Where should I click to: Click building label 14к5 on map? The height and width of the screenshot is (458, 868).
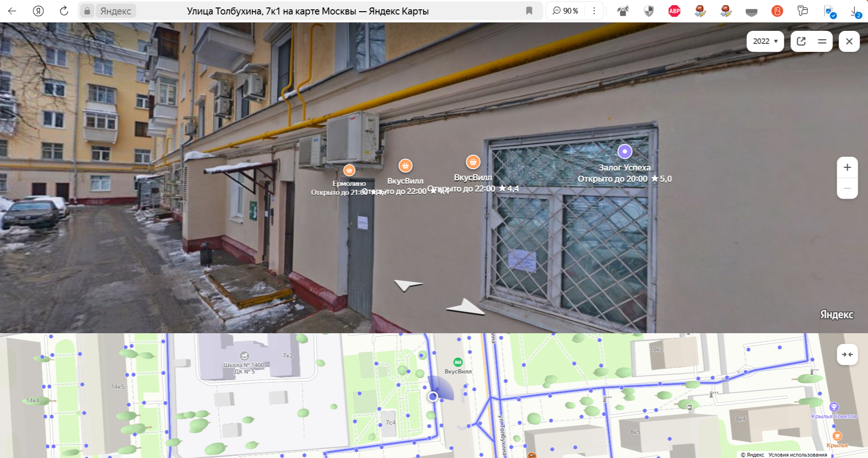[x=118, y=386]
